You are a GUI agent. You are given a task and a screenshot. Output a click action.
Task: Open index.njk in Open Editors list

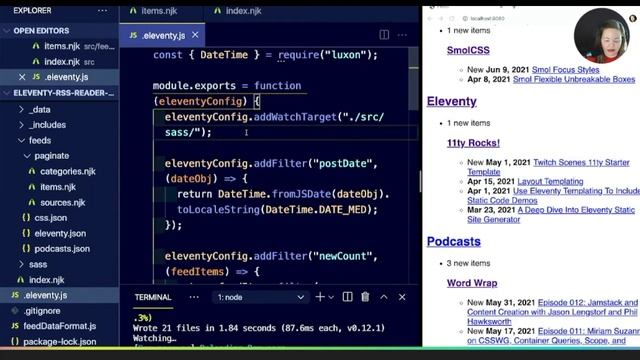point(62,62)
